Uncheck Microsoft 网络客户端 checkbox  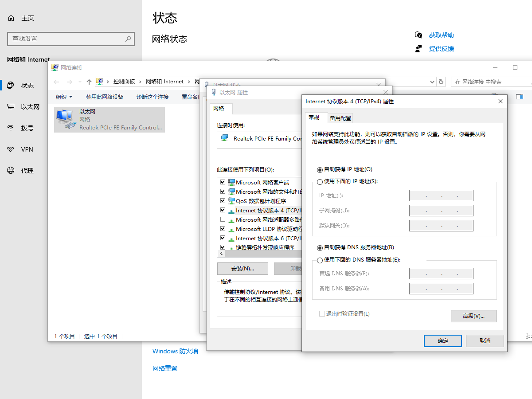coord(223,182)
